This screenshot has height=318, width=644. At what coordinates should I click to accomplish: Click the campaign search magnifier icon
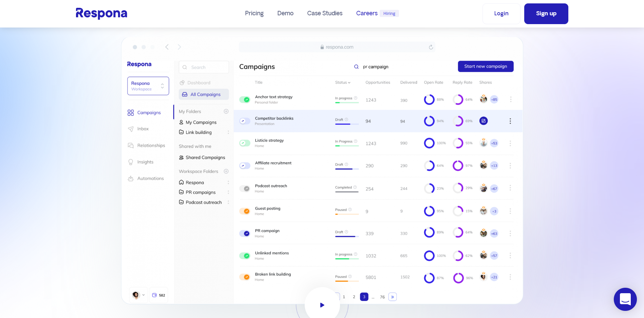click(x=356, y=67)
